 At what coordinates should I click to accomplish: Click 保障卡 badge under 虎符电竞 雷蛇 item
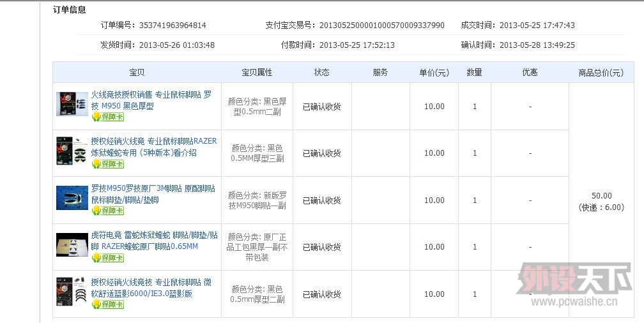click(x=107, y=258)
